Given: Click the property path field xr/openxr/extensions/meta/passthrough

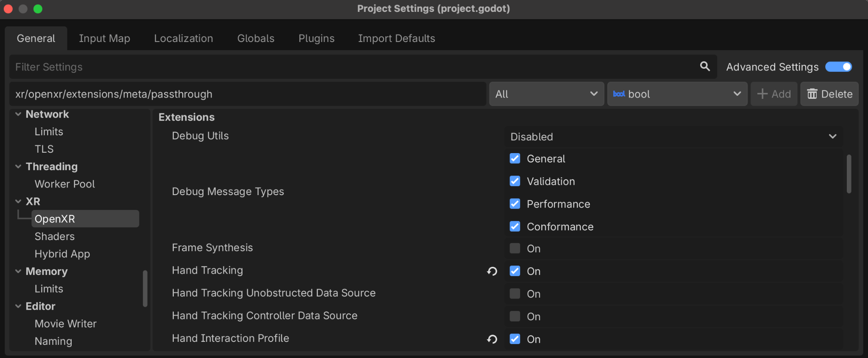Looking at the screenshot, I should (x=248, y=94).
